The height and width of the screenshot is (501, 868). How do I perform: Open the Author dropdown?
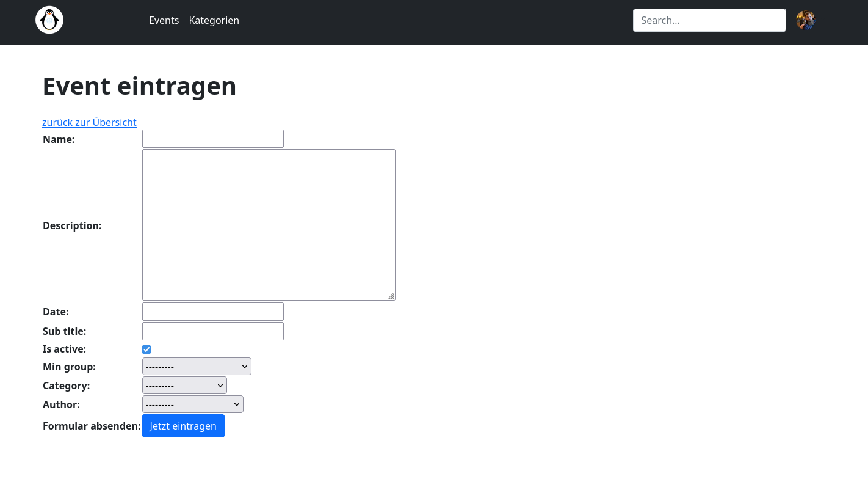tap(192, 404)
